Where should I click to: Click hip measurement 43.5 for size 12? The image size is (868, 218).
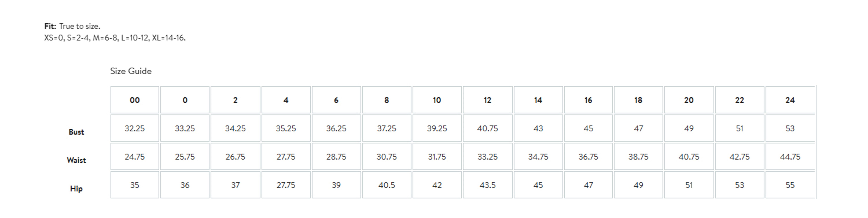[487, 185]
